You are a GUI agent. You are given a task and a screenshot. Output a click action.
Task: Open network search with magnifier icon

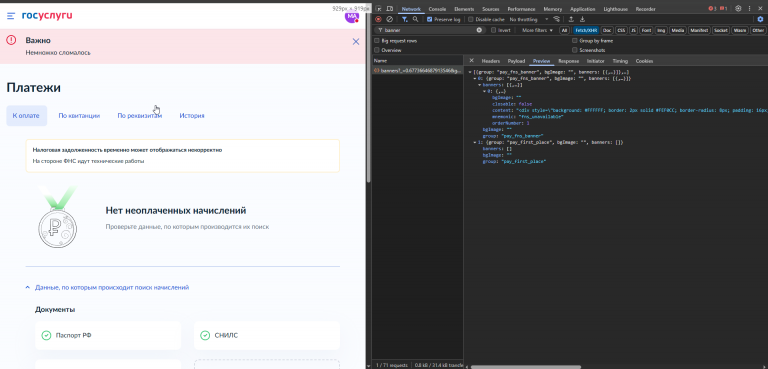[x=415, y=19]
